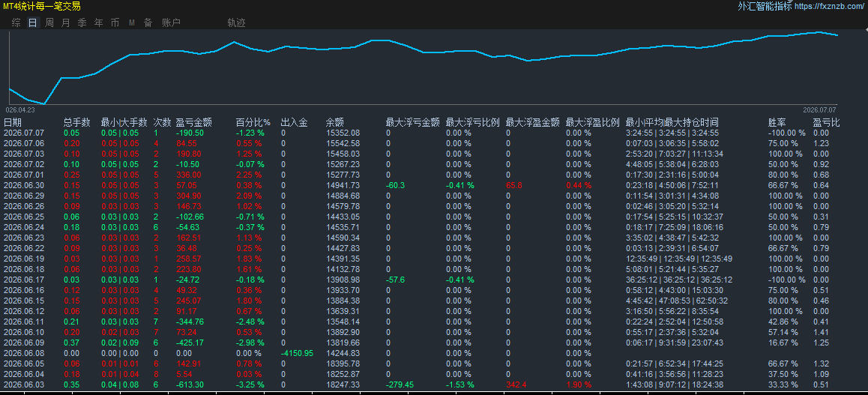Switch to the 轨迹 track tab
This screenshot has width=868, height=395.
pyautogui.click(x=236, y=22)
